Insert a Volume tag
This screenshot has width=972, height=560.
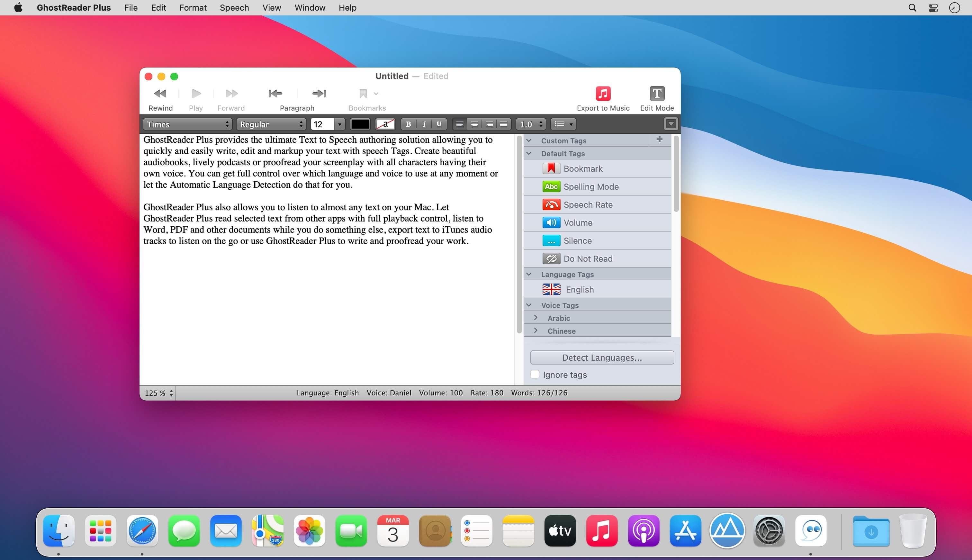[598, 223]
